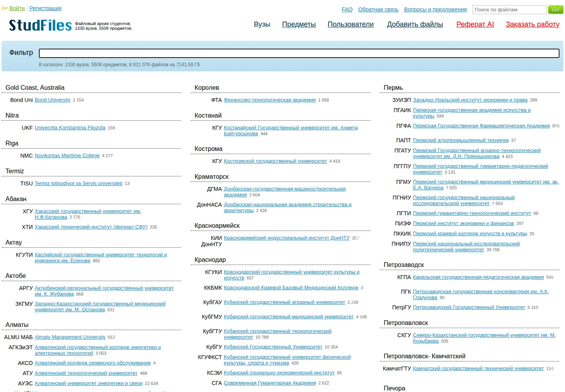Open Вопросы и предложения link

tap(436, 9)
